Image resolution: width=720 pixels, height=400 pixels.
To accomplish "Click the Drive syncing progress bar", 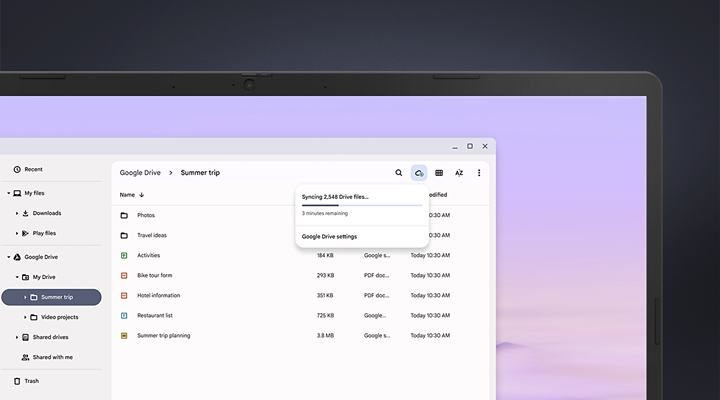I will [361, 205].
